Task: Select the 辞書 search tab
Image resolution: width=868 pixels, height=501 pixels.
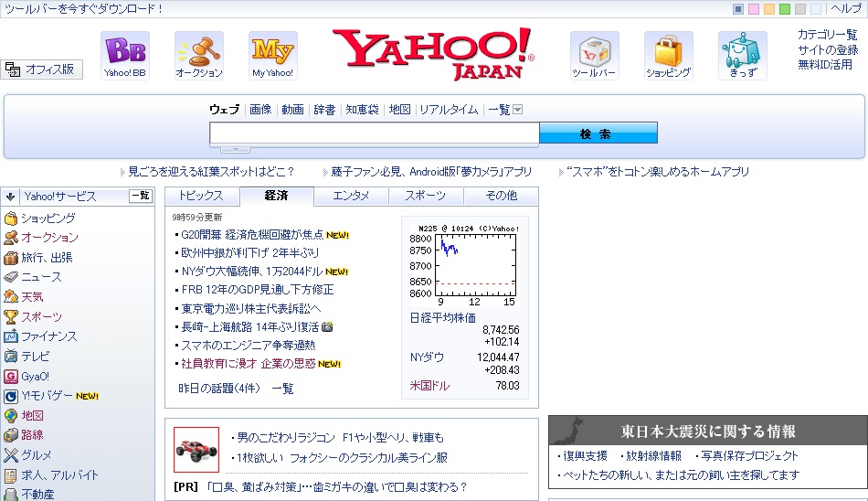Action: point(324,110)
